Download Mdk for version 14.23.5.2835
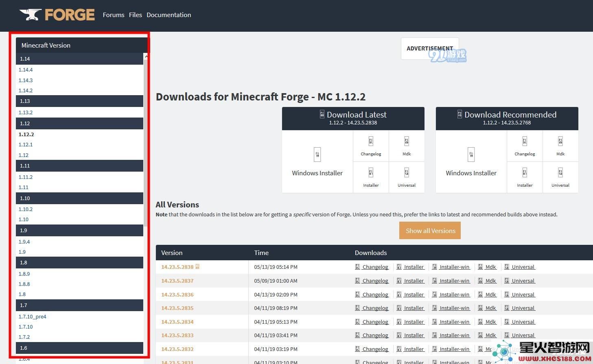Viewport: 593px width, 364px height. pos(488,308)
